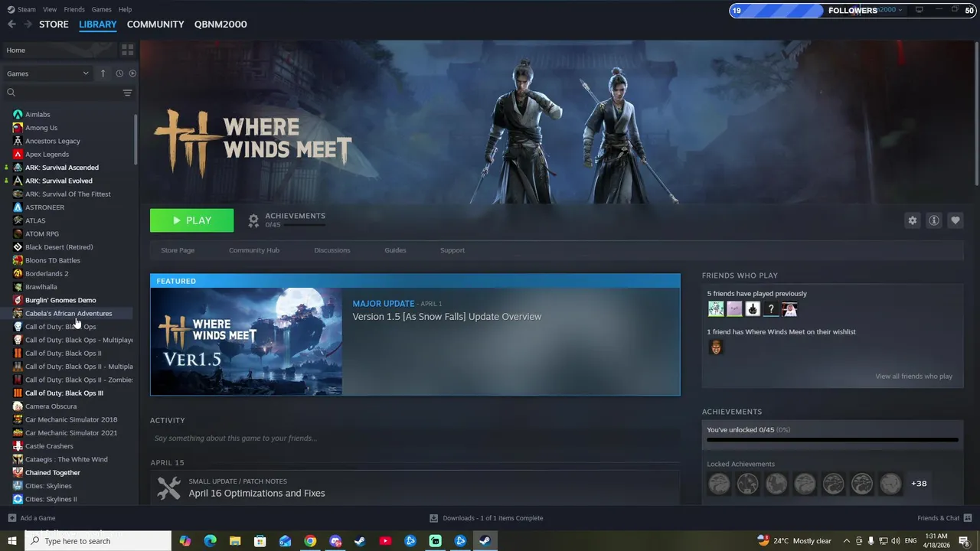Open the Community Hub link

pos(254,250)
